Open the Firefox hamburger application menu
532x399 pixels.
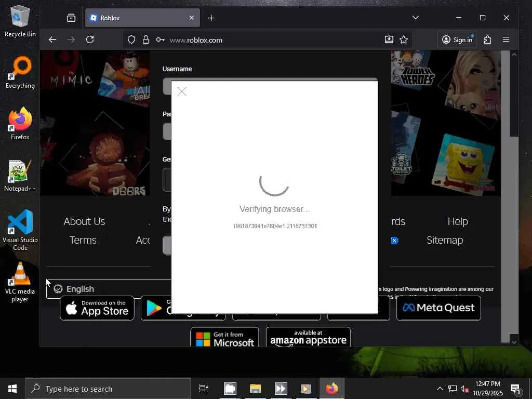[x=506, y=39]
